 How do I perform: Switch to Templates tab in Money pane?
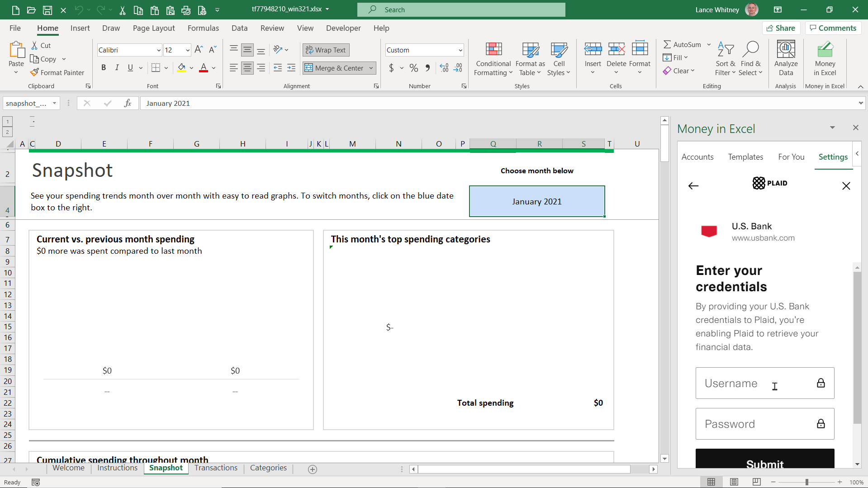745,157
